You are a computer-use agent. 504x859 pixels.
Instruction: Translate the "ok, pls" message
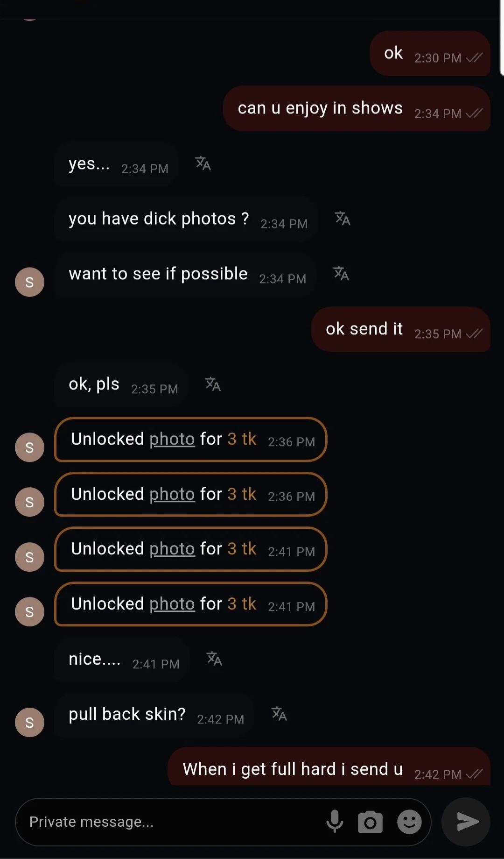pyautogui.click(x=213, y=384)
